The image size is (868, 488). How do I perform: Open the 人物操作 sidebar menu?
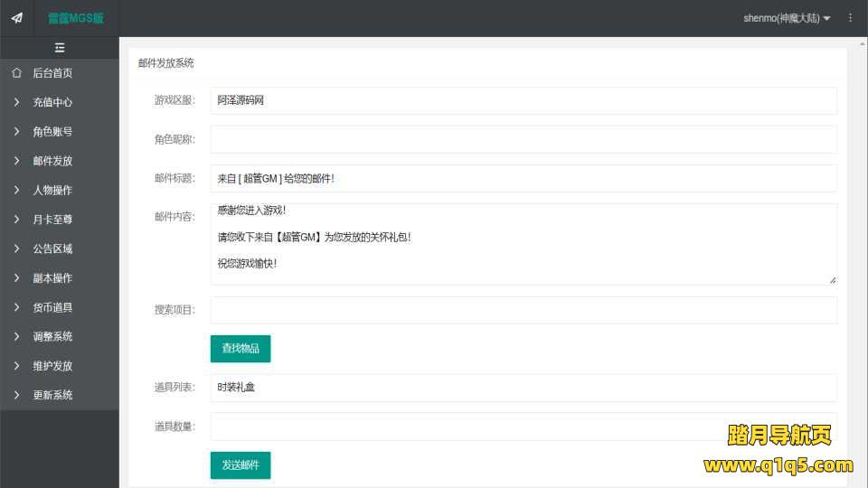(x=52, y=191)
